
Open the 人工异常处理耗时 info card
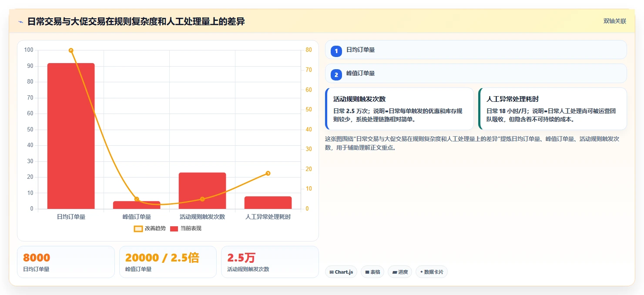pos(552,109)
